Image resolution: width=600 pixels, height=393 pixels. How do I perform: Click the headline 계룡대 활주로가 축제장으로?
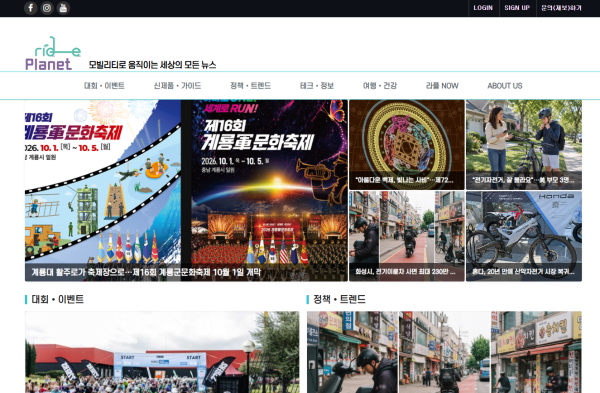coord(146,272)
